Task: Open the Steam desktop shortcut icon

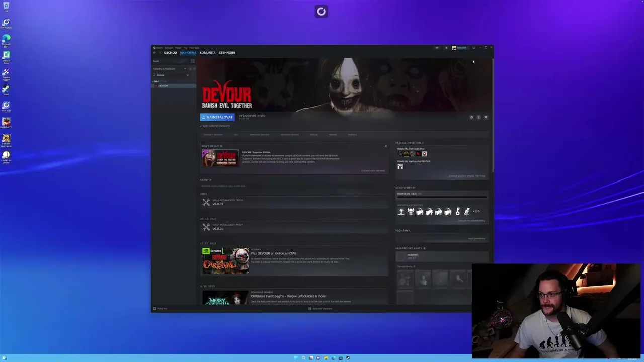Action: click(x=6, y=89)
